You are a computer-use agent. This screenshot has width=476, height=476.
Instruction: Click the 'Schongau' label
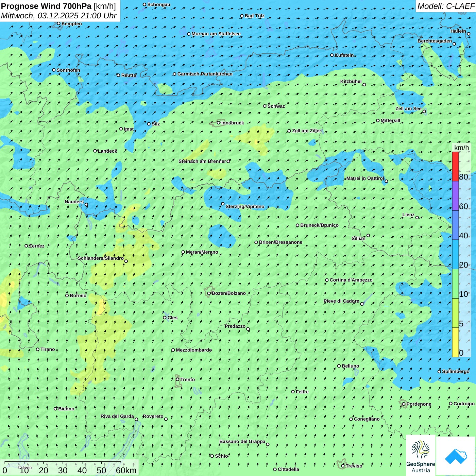(158, 4)
